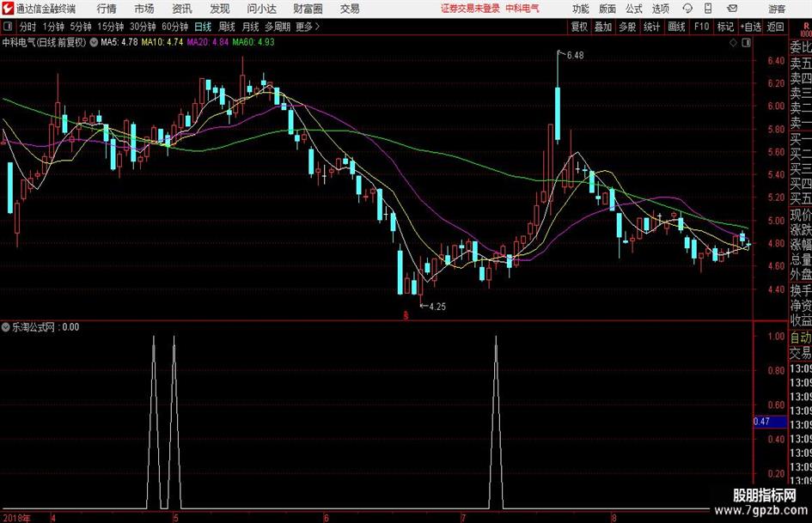
Task: Click the 标记 mark button
Action: 725,27
